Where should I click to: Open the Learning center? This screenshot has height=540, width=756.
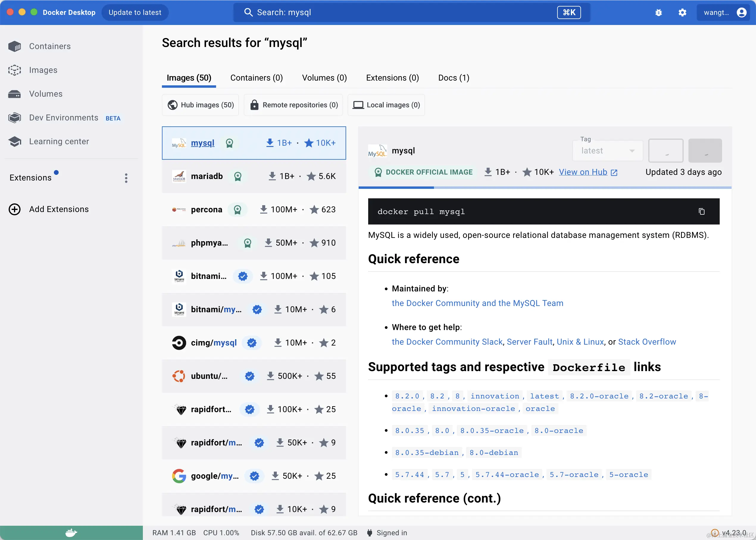(x=59, y=141)
